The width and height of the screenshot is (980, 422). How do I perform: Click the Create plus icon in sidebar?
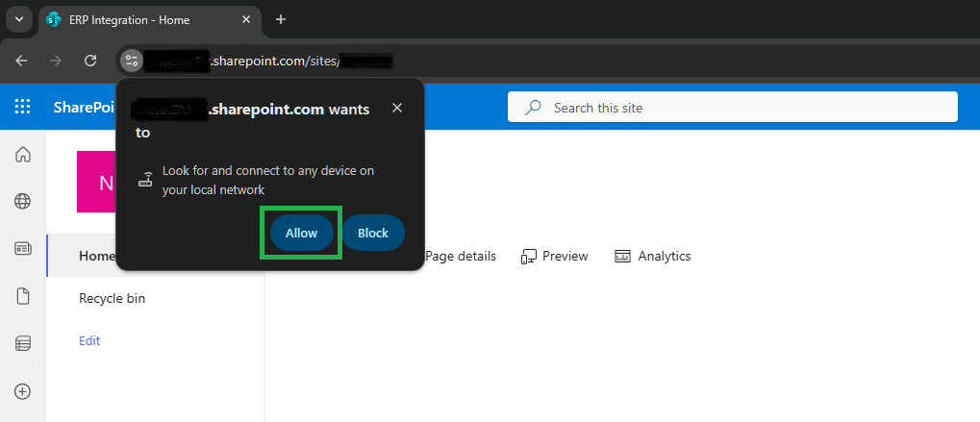tap(22, 391)
